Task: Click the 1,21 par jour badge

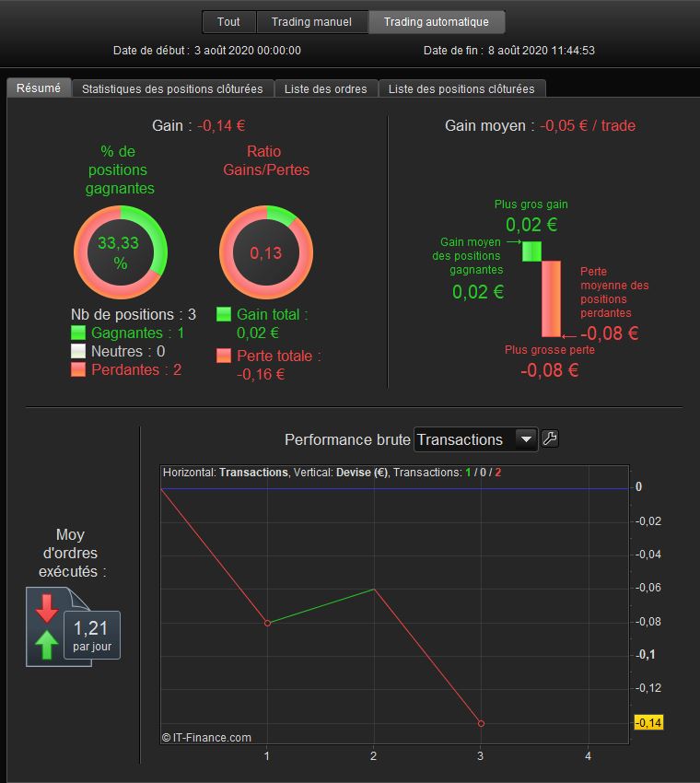Action: [x=92, y=636]
